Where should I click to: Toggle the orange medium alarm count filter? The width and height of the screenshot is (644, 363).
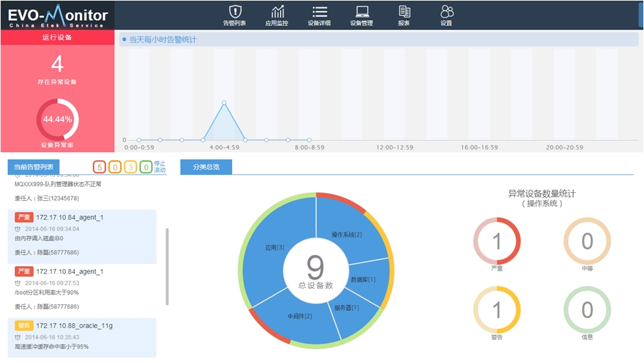[115, 167]
